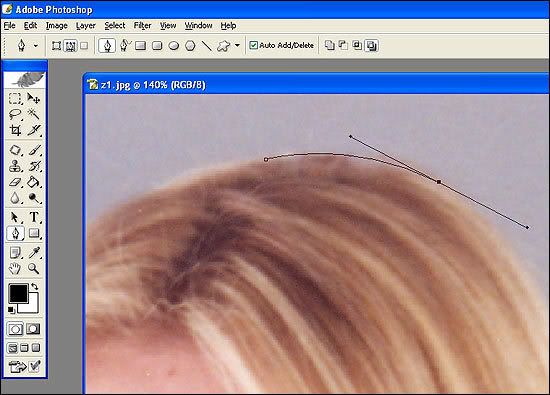Open the Layer menu
The image size is (550, 395).
[86, 26]
